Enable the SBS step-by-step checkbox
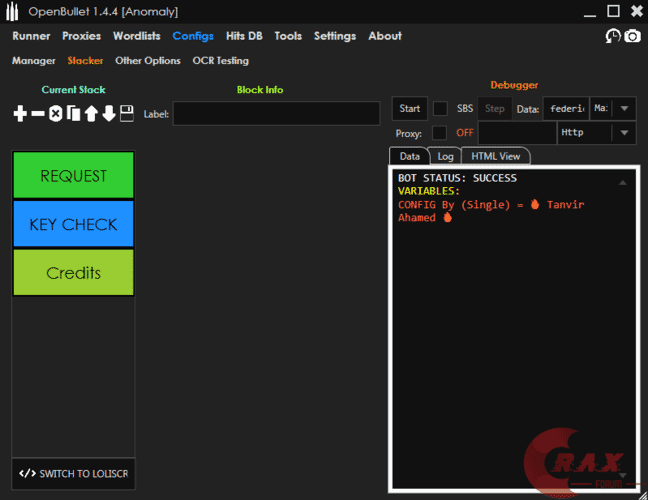 pyautogui.click(x=440, y=109)
